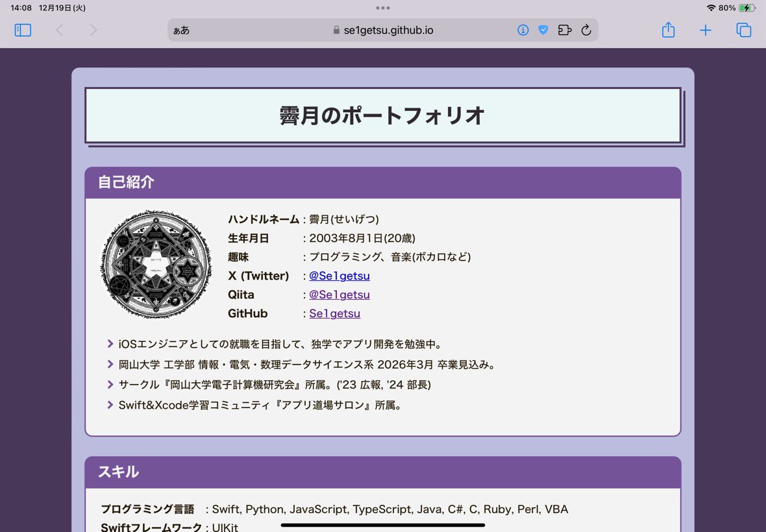Click the chevron bullet beside 岡山大学 工学部 line
Screen dimensions: 766x532
(110, 364)
